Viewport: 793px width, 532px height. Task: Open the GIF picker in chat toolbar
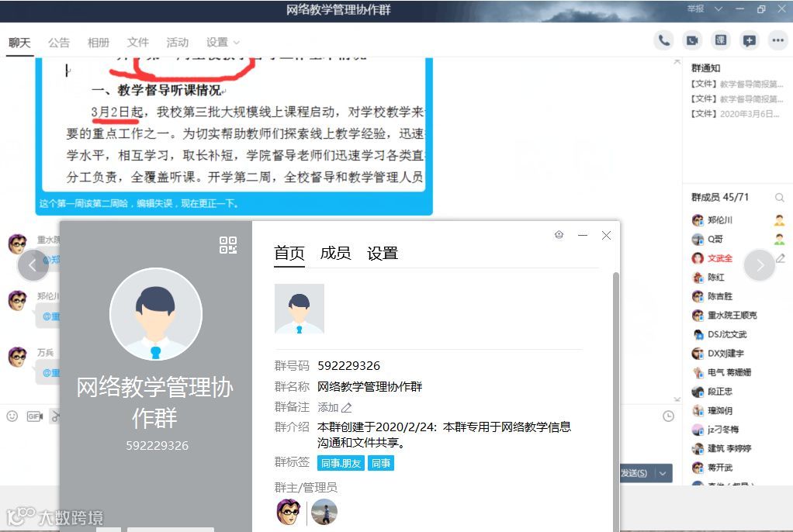(x=34, y=416)
